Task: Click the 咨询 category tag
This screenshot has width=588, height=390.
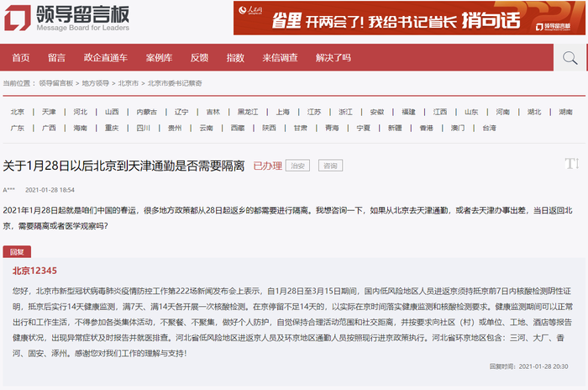Action: pos(330,166)
